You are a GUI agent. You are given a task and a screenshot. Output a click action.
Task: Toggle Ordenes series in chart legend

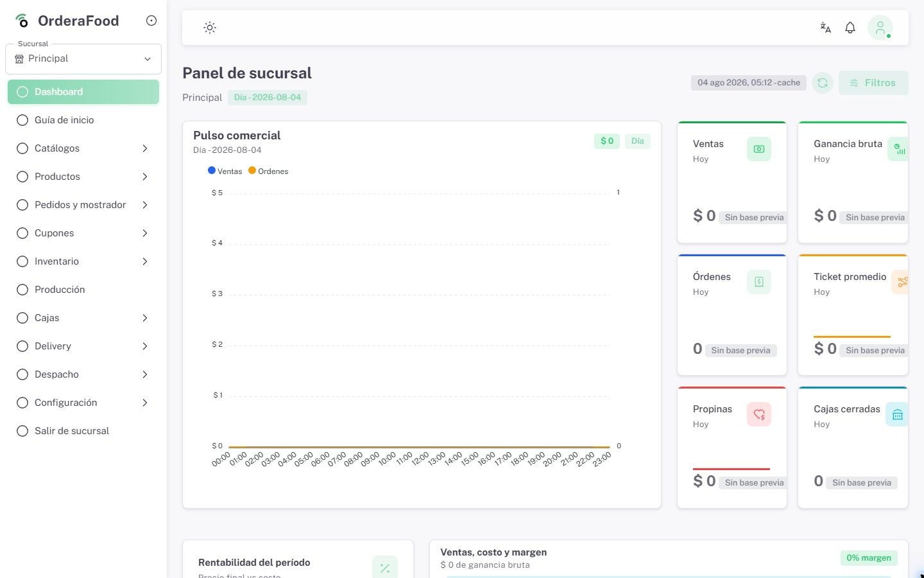[268, 171]
